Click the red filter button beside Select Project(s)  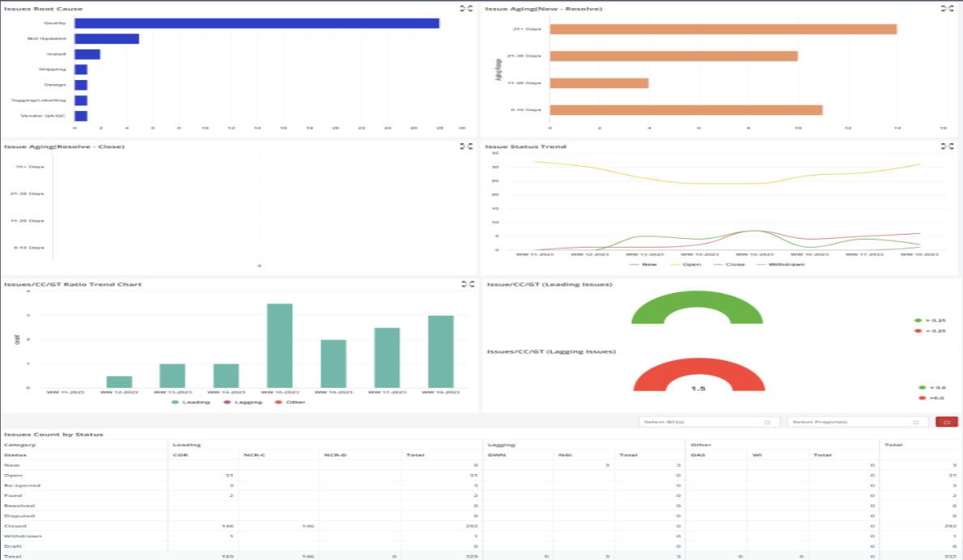[x=945, y=421]
